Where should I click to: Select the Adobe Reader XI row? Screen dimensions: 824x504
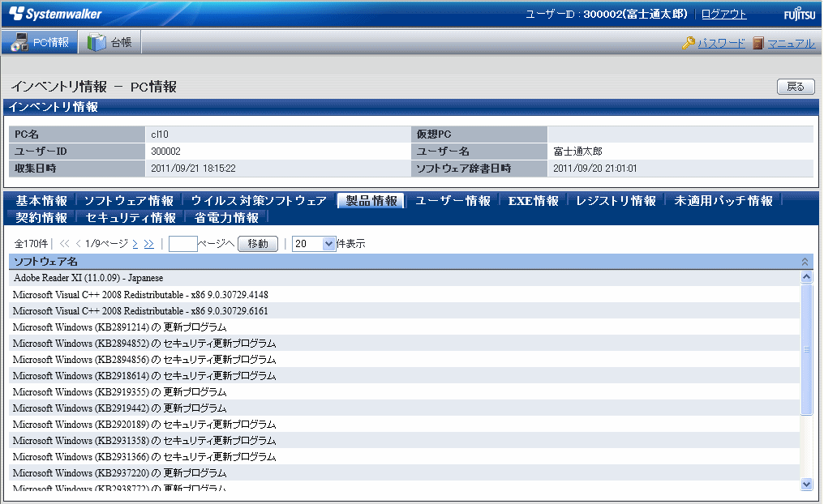pos(405,278)
